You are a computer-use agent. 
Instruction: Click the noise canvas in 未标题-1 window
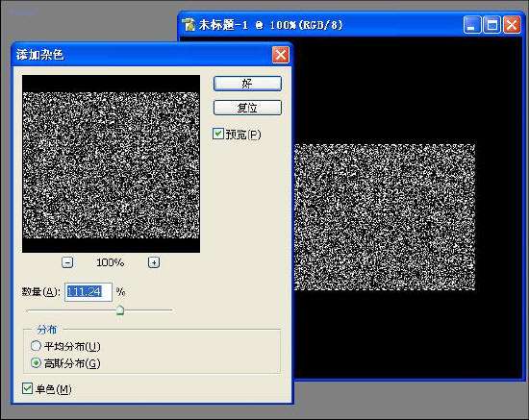385,217
